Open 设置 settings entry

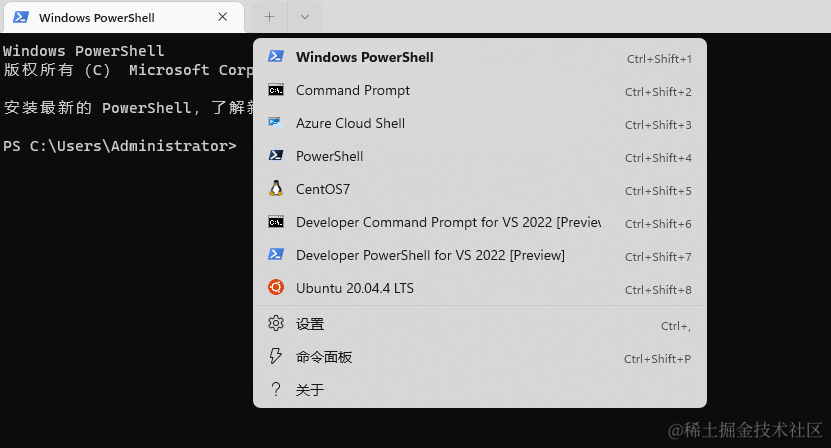(x=480, y=324)
